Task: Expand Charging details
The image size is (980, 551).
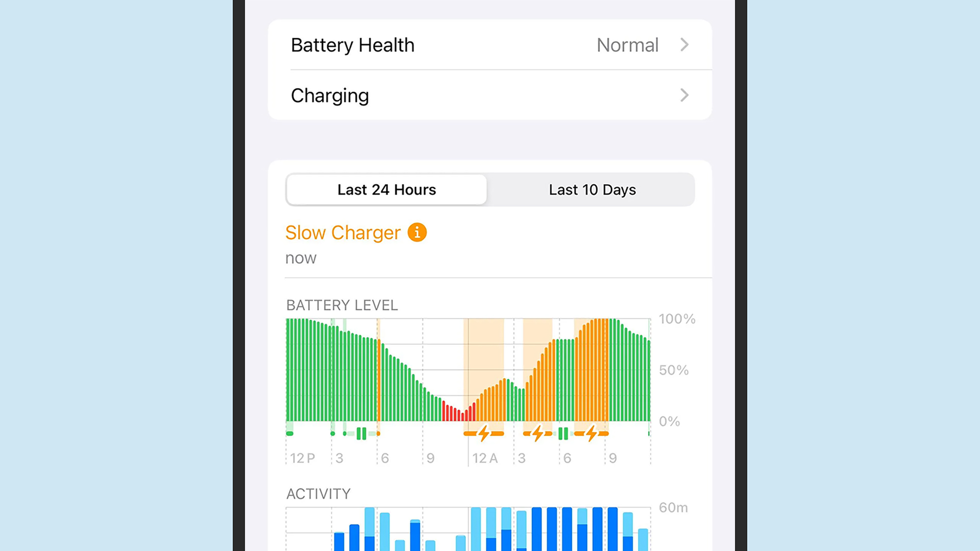Action: pyautogui.click(x=490, y=95)
